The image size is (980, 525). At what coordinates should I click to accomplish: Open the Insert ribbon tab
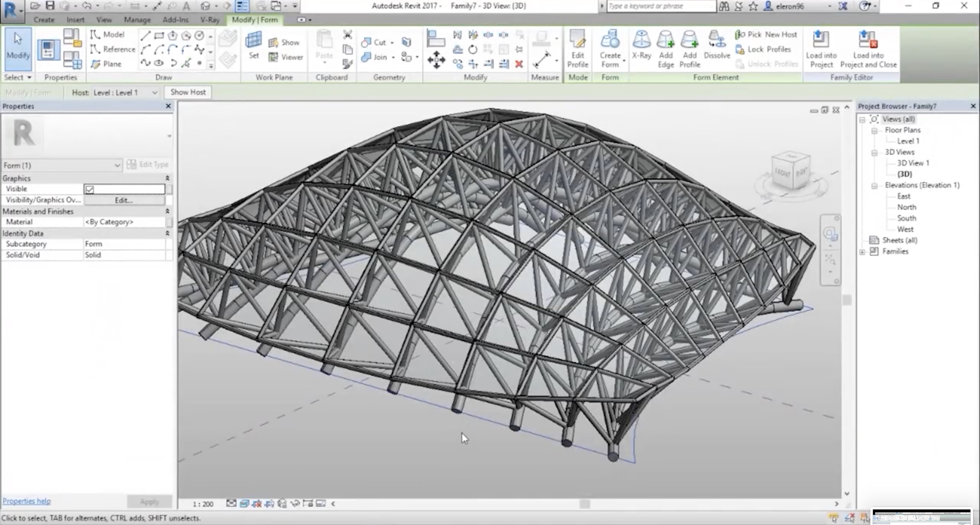point(75,20)
